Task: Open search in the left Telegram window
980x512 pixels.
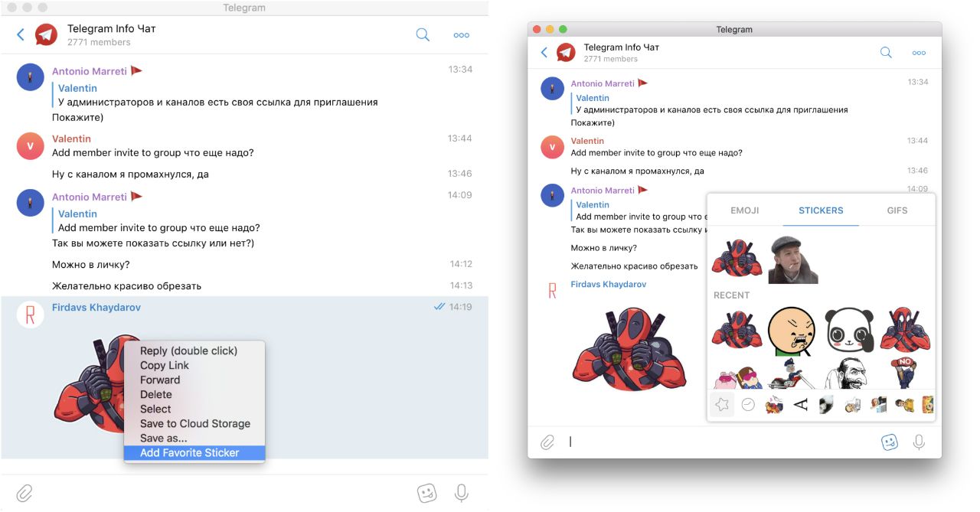Action: point(423,34)
